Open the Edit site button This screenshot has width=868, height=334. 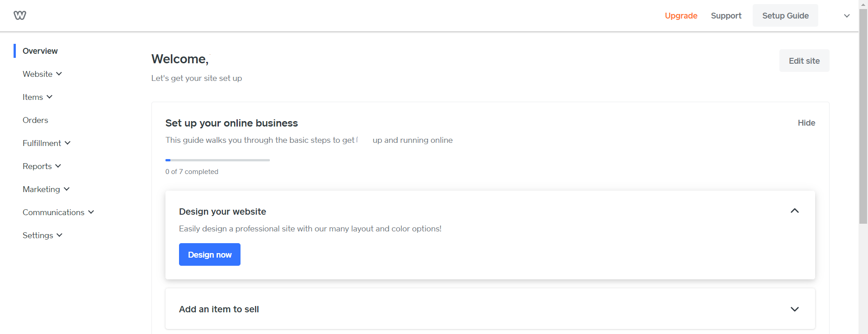pos(804,61)
